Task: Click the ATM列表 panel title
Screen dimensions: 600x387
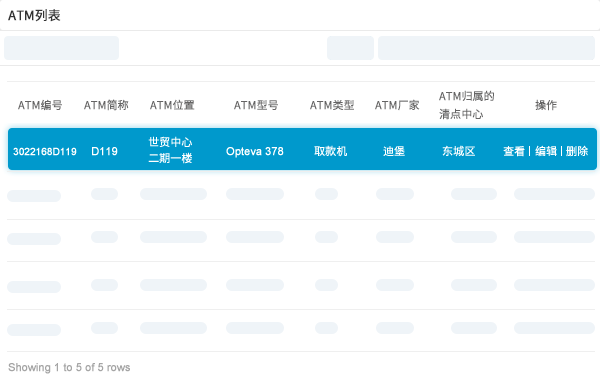Action: pos(34,16)
